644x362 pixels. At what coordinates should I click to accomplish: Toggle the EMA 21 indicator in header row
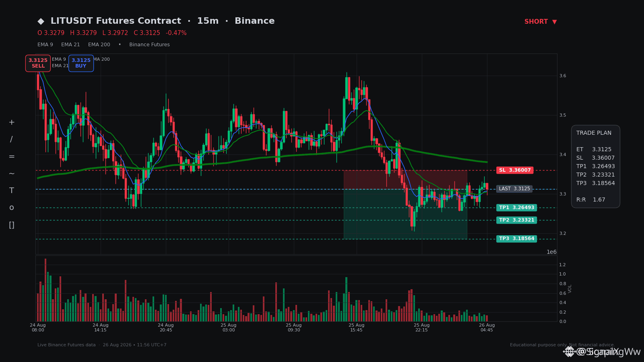point(70,45)
